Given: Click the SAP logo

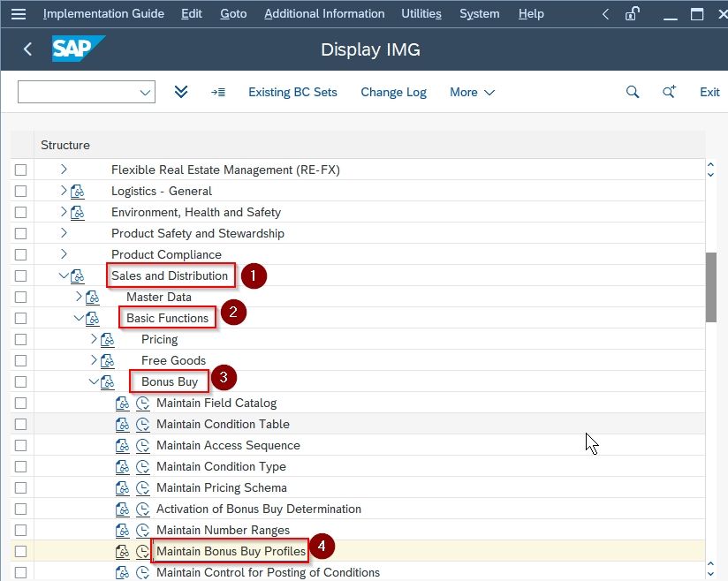Looking at the screenshot, I should 78,49.
